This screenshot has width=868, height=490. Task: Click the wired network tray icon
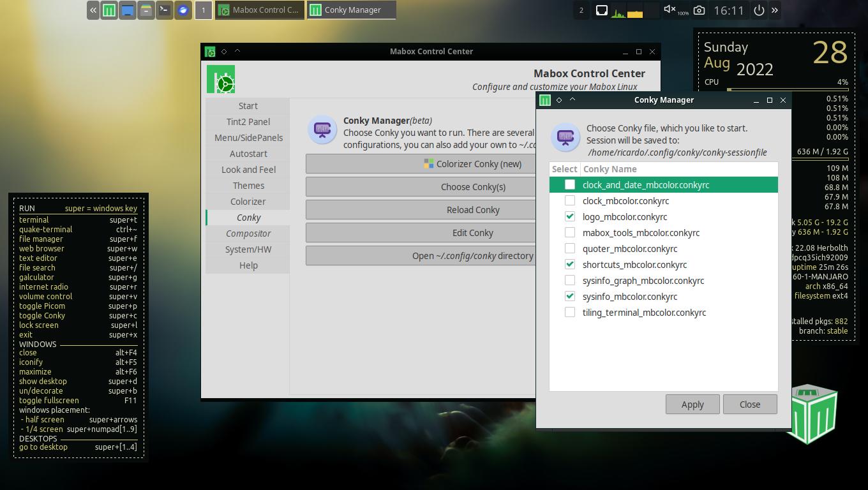[601, 10]
